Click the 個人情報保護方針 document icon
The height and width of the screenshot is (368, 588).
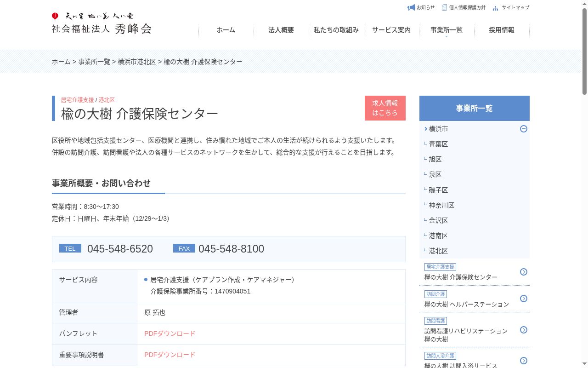[444, 7]
